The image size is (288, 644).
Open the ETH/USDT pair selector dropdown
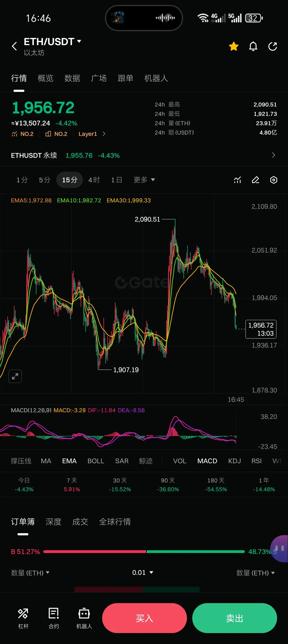[x=52, y=42]
